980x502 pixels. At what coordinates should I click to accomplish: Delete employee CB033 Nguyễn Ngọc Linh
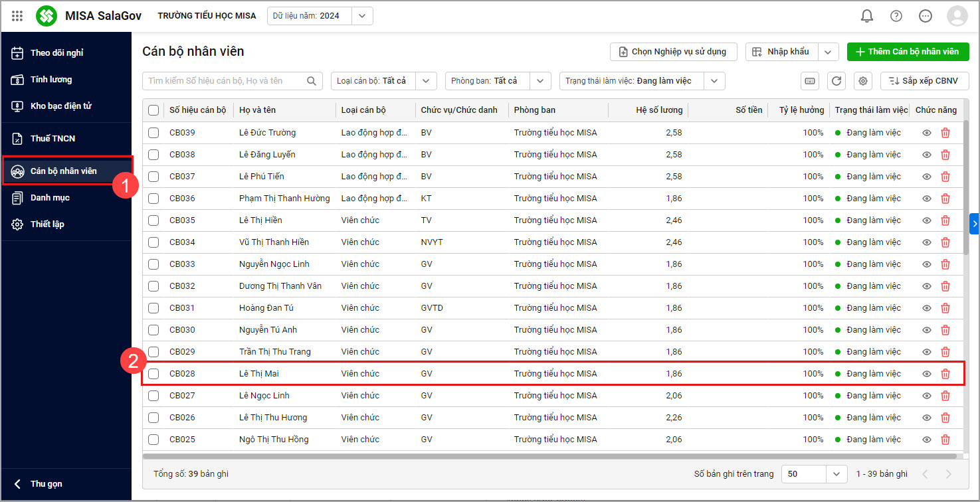(x=945, y=264)
